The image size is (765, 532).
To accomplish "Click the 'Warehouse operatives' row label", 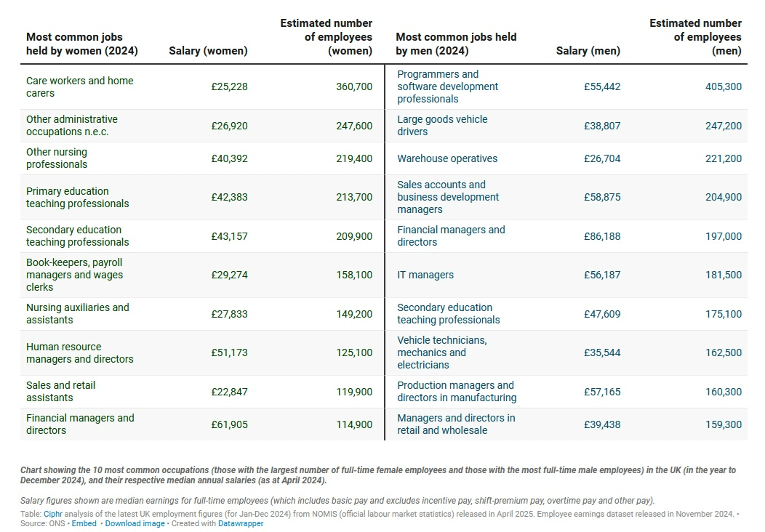I will click(447, 158).
